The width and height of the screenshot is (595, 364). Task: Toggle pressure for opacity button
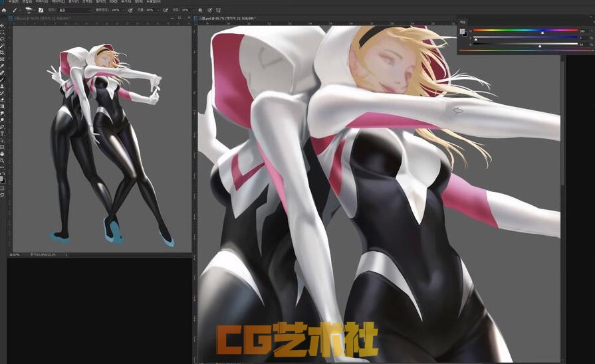point(130,10)
